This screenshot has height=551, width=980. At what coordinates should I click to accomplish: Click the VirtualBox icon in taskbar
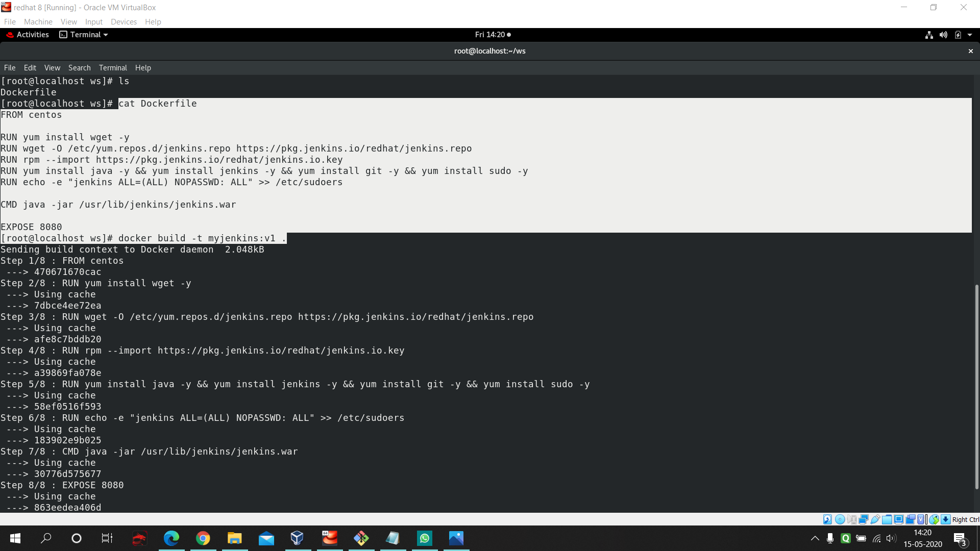pyautogui.click(x=297, y=538)
